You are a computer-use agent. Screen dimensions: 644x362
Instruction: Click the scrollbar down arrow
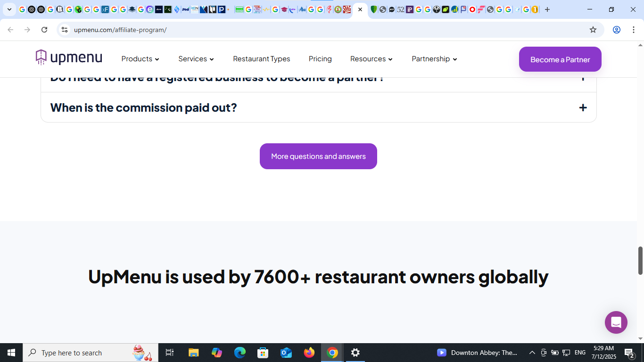(x=640, y=339)
